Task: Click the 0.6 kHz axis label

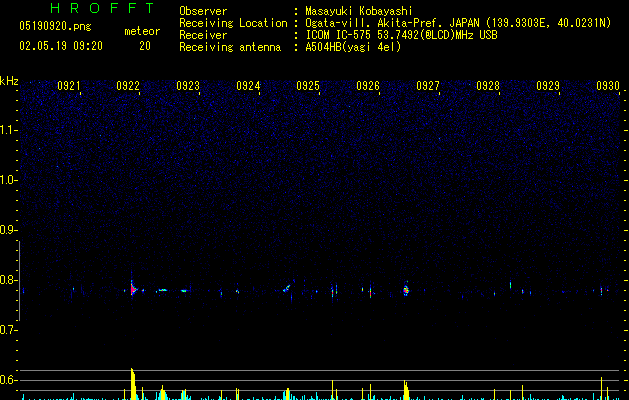Action: 8,380
